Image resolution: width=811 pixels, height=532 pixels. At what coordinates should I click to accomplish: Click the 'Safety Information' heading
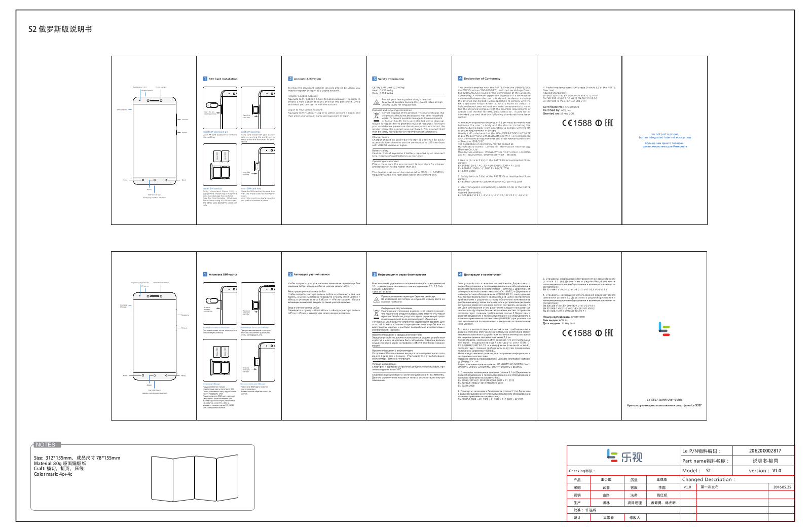(x=391, y=79)
